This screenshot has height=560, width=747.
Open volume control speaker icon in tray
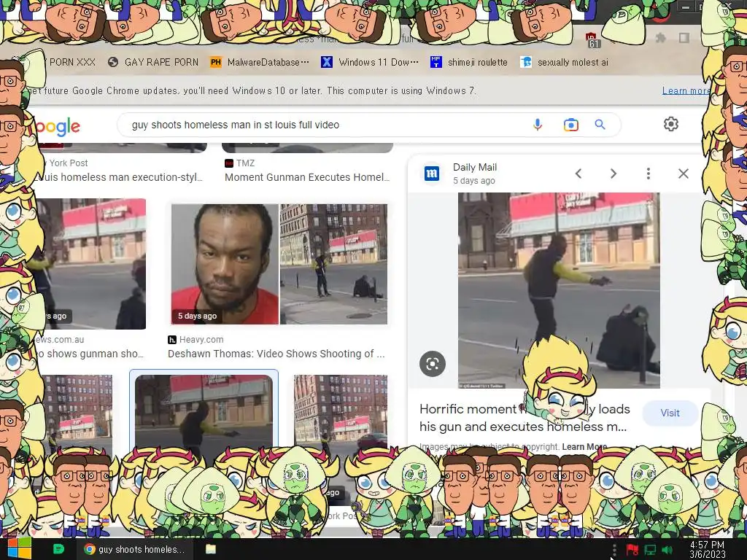[x=667, y=551]
